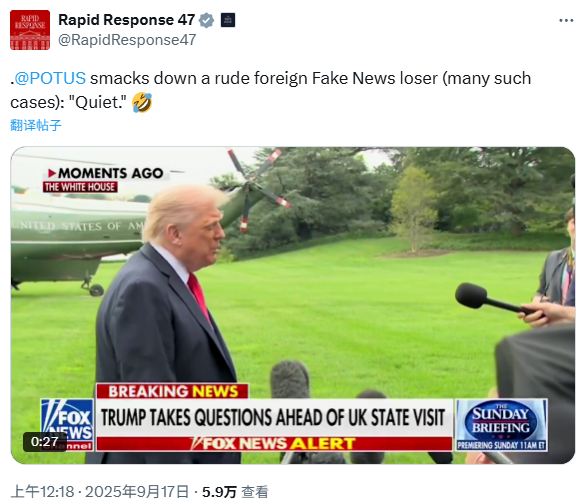Click the @RapidResponse47 handle
The width and height of the screenshot is (583, 503).
pyautogui.click(x=127, y=40)
